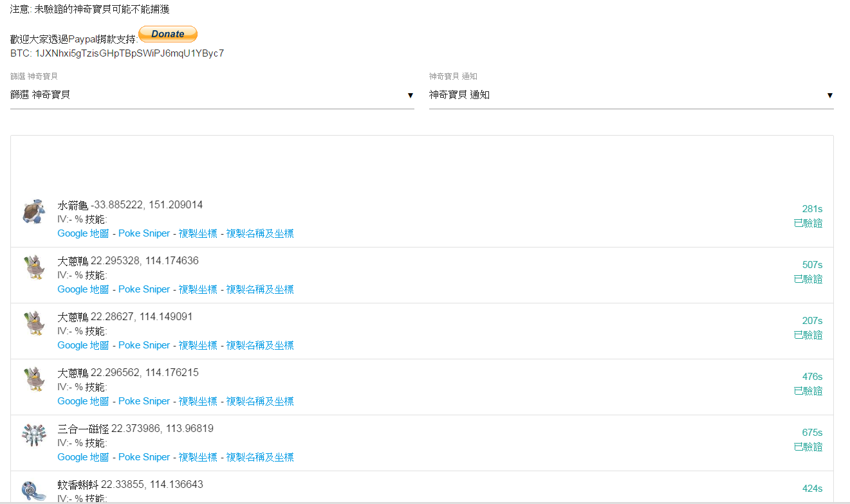Screen dimensions: 850x504
Task: Click 複製名稱及坐標 for 三合一磁怪
Action: pyautogui.click(x=259, y=457)
